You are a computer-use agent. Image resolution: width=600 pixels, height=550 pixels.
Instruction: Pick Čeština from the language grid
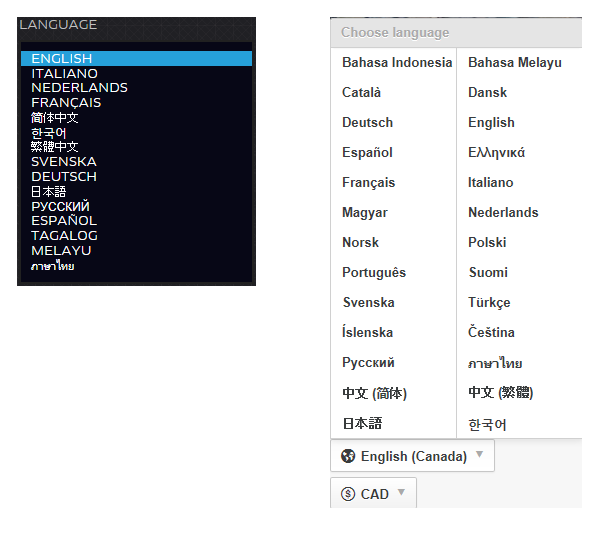[491, 332]
